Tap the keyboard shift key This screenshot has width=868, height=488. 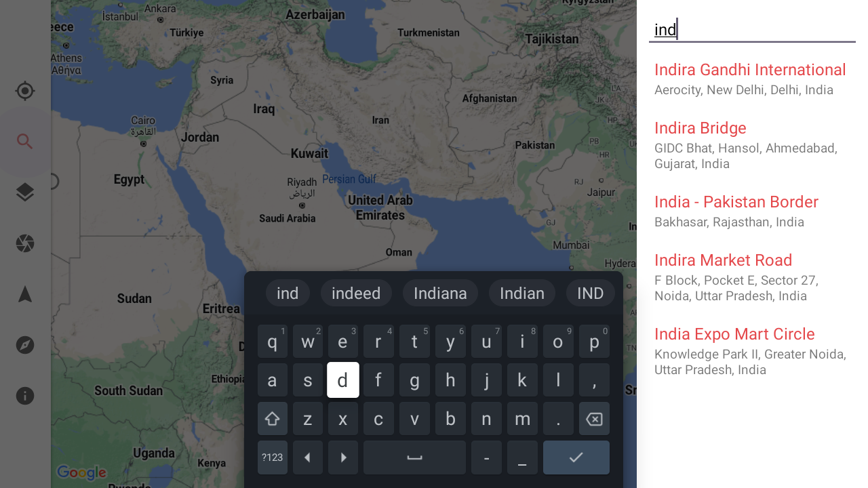(273, 419)
